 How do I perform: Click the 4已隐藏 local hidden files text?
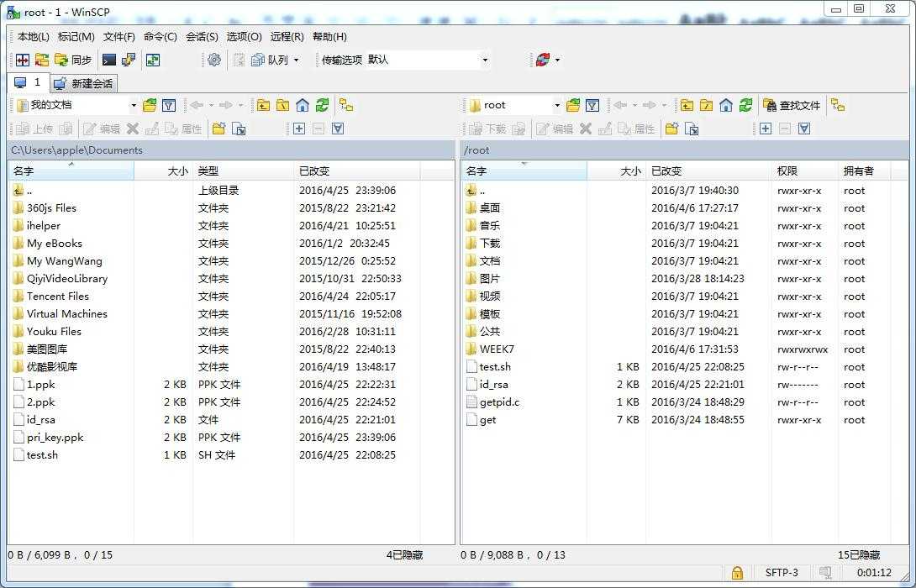tap(404, 554)
